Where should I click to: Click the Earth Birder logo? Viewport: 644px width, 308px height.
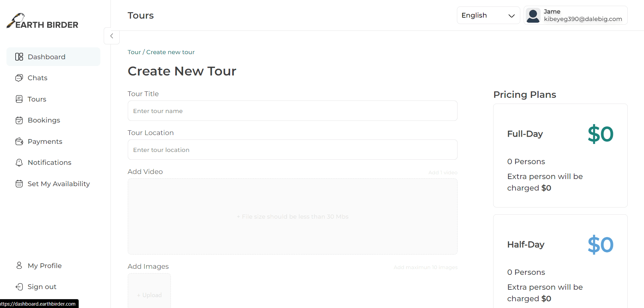[42, 21]
